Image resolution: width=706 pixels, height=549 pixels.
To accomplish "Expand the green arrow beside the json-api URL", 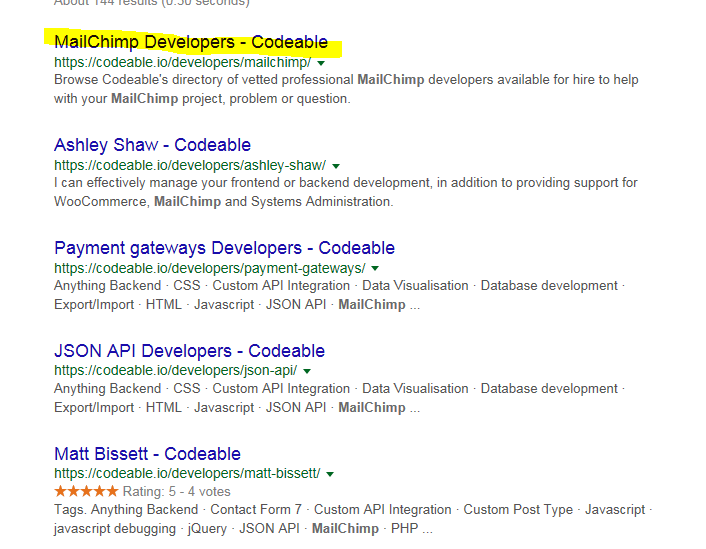I will [307, 372].
